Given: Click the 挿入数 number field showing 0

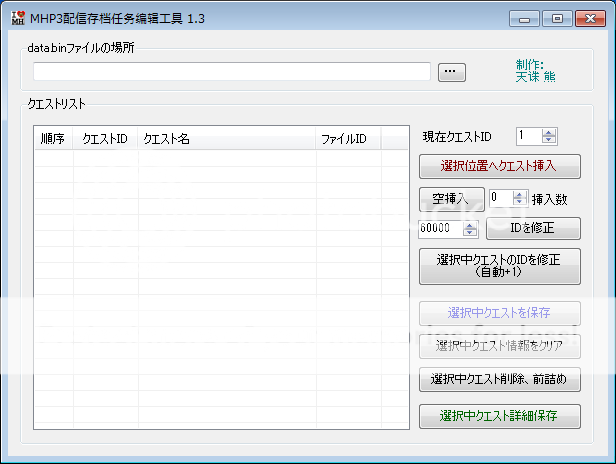Looking at the screenshot, I should pos(501,198).
